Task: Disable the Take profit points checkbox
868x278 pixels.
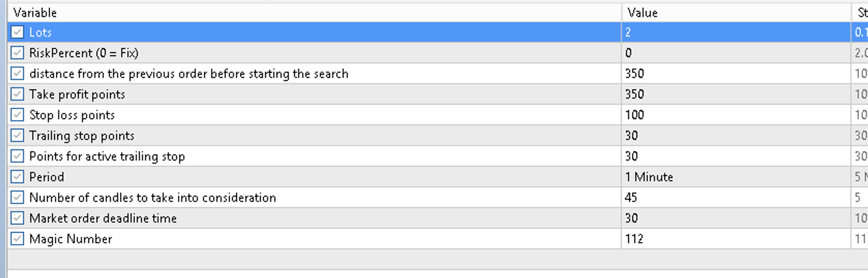Action: tap(17, 94)
